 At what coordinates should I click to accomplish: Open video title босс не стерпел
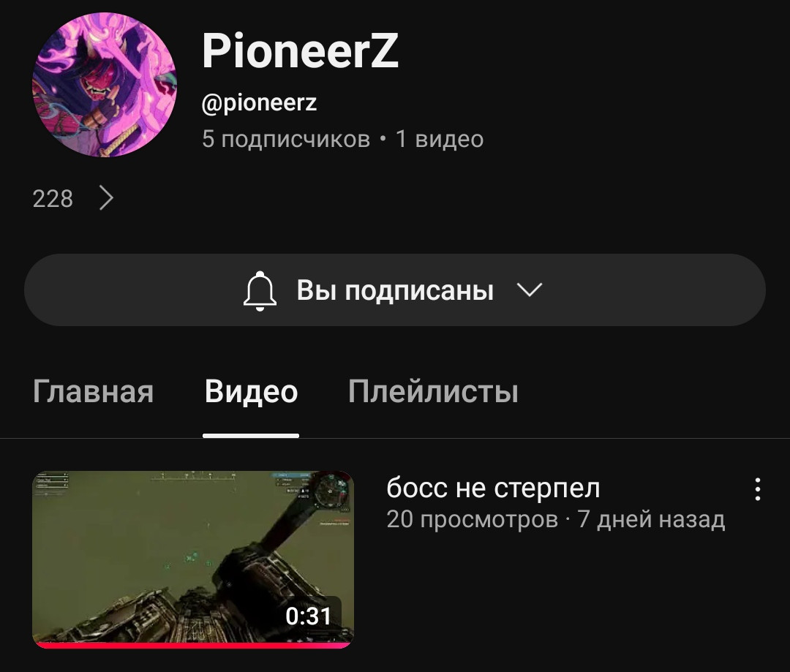pyautogui.click(x=493, y=488)
